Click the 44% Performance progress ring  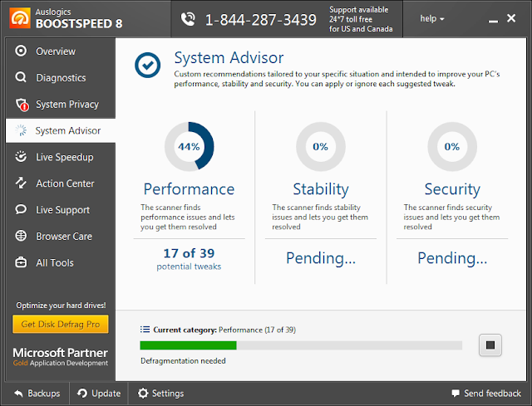click(x=189, y=146)
